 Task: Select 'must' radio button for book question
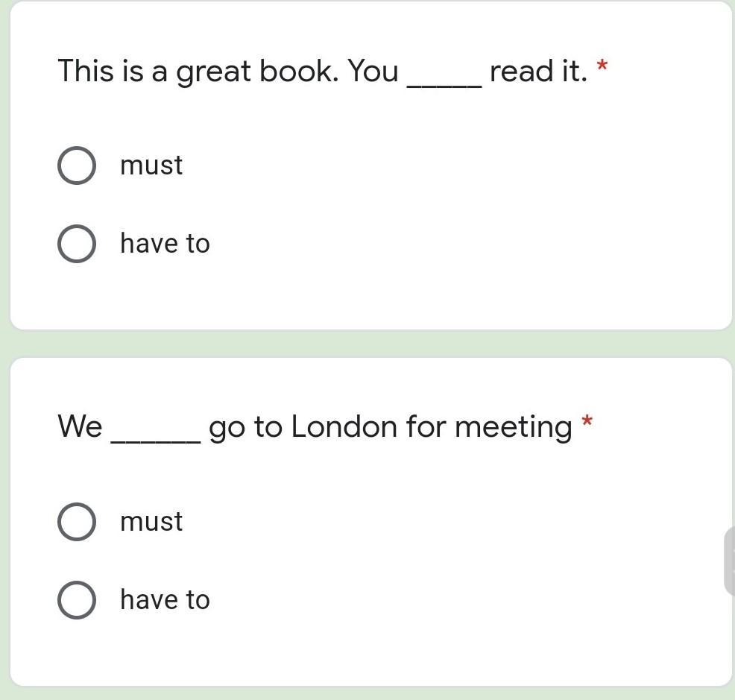tap(76, 165)
